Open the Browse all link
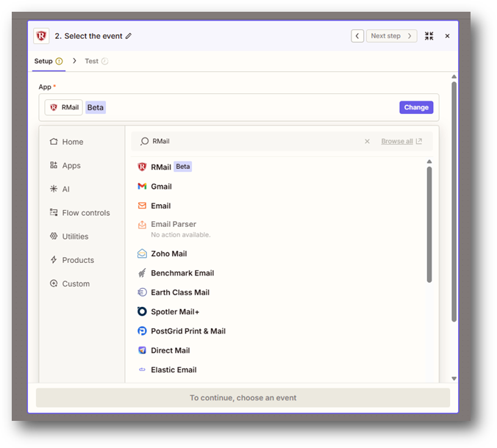The width and height of the screenshot is (497, 448). pyautogui.click(x=401, y=142)
